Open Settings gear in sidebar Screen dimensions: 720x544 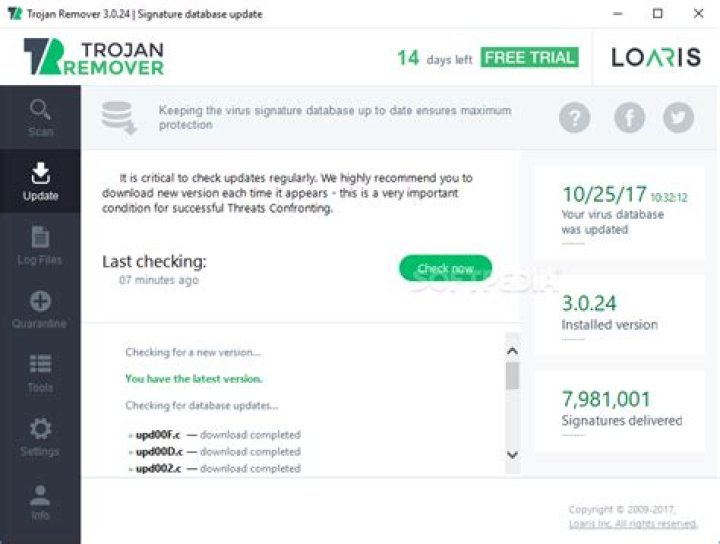(40, 436)
